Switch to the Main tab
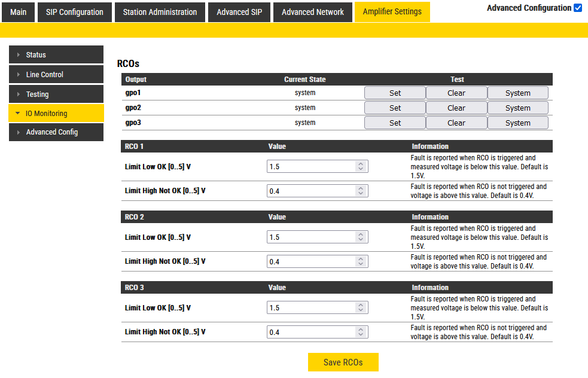Viewport: 588px width, 378px height. tap(19, 12)
